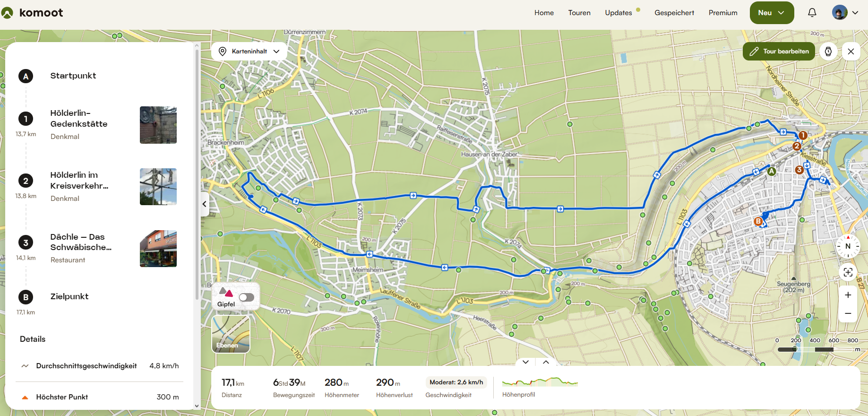This screenshot has width=868, height=416.
Task: Open the Gespeichert menu item
Action: pyautogui.click(x=674, y=13)
